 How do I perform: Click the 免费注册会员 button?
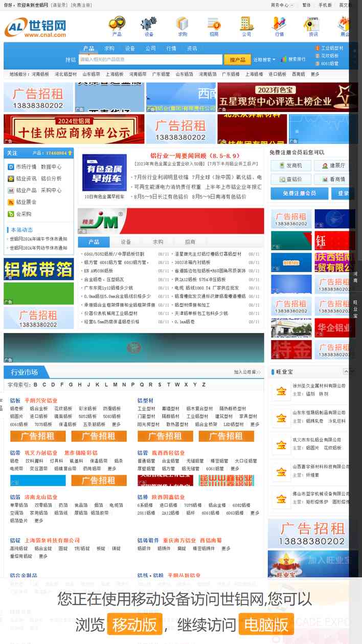click(300, 193)
